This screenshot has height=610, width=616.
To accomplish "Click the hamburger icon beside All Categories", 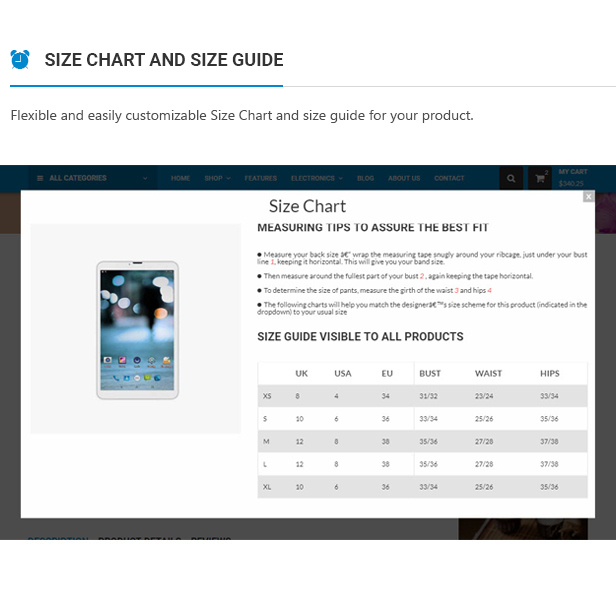I will pos(40,178).
